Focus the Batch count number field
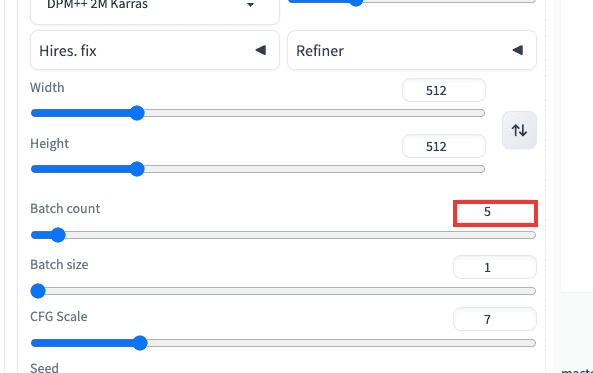 495,213
